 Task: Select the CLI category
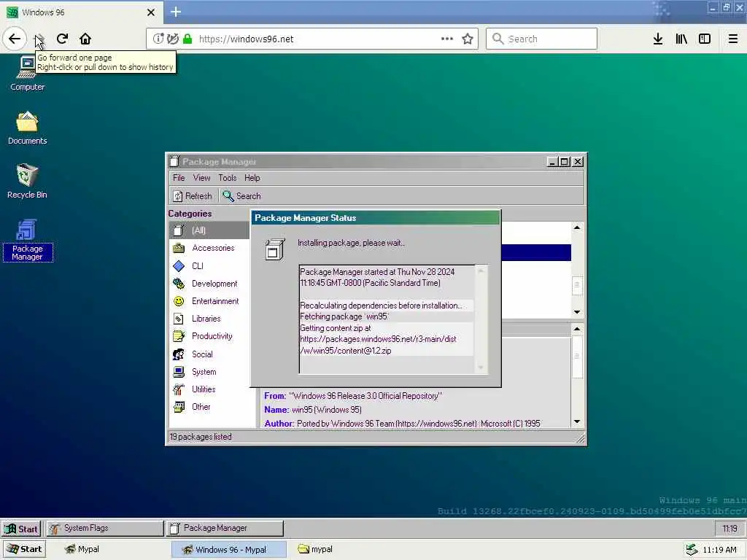click(209, 265)
